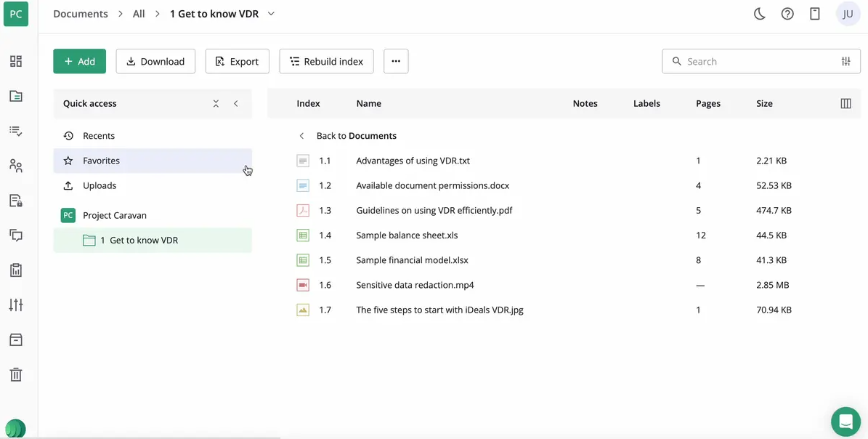The image size is (868, 439).
Task: Open column customization icon in the table header
Action: click(845, 103)
